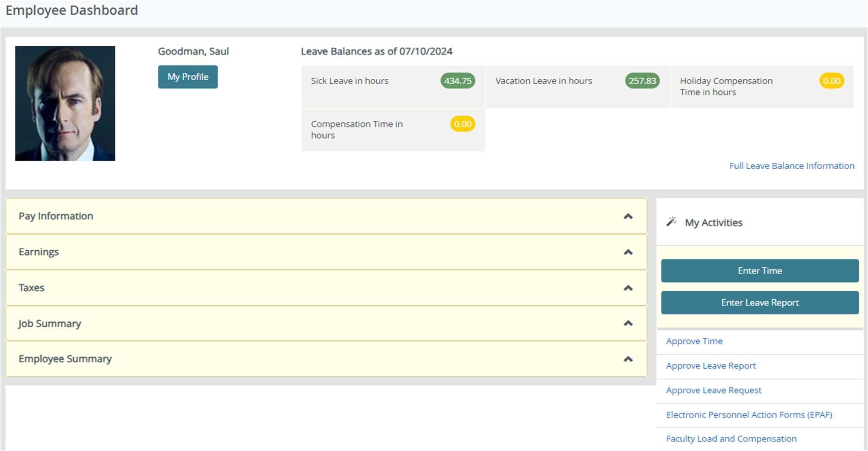
Task: Open Electronic Personnel Action Forms (EPAF)
Action: (x=749, y=415)
